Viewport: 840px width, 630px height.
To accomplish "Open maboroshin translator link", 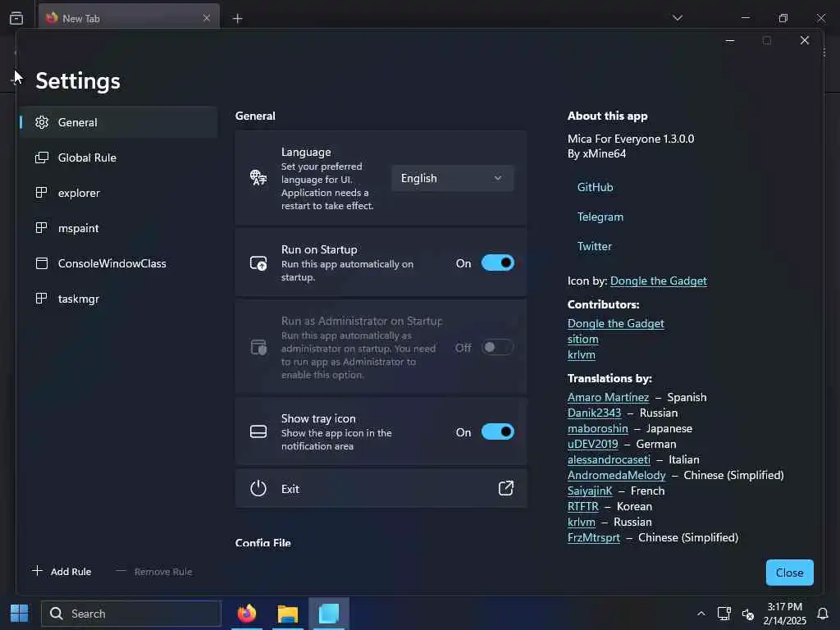I will pyautogui.click(x=597, y=428).
